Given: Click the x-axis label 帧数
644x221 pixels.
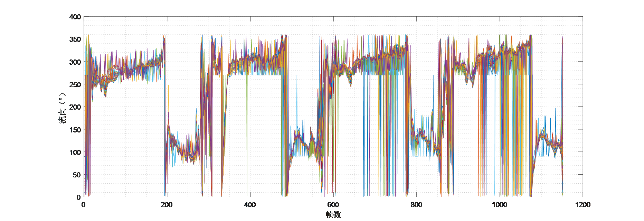Looking at the screenshot, I should [333, 215].
